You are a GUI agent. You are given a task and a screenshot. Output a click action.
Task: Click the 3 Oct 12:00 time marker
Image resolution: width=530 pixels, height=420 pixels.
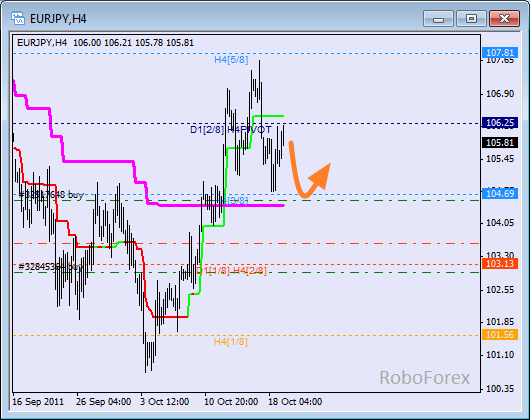point(165,402)
